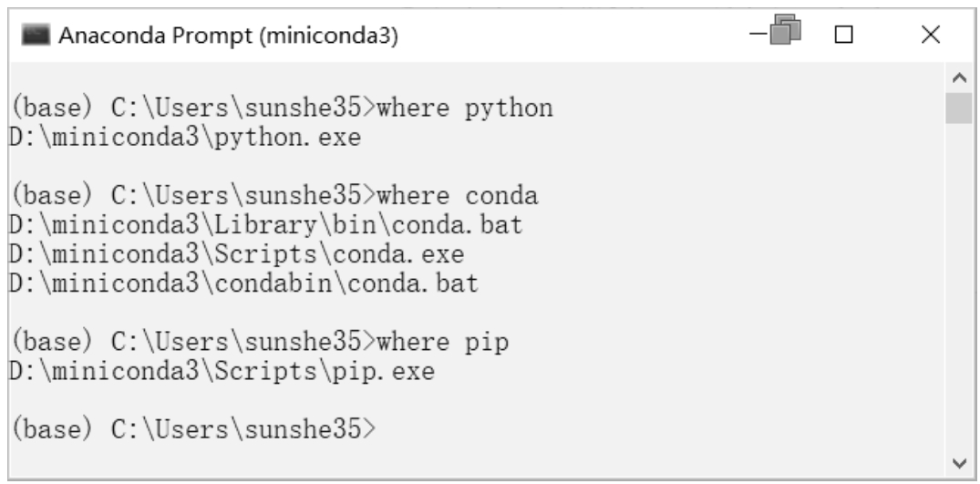Minimize the Anaconda Prompt window
Viewport: 980px width, 484px height.
pyautogui.click(x=758, y=33)
